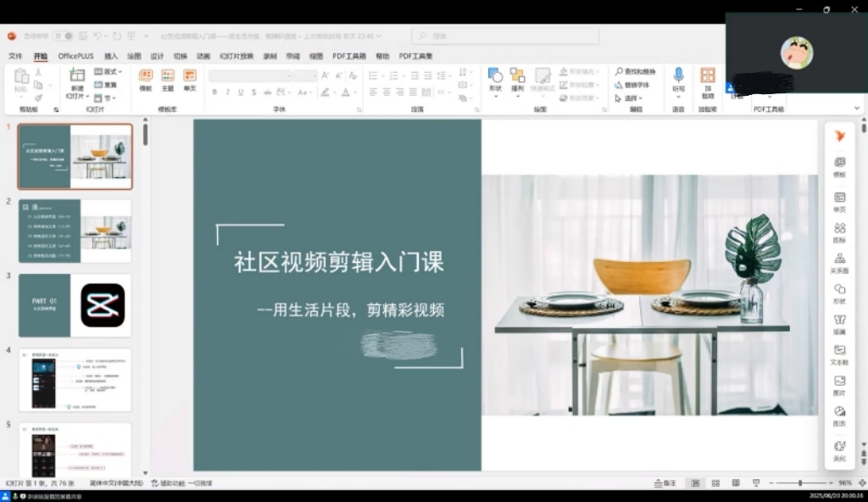Viewport: 868px width, 502px height.
Task: Open Add-ins (加载项) icon
Action: click(x=707, y=78)
